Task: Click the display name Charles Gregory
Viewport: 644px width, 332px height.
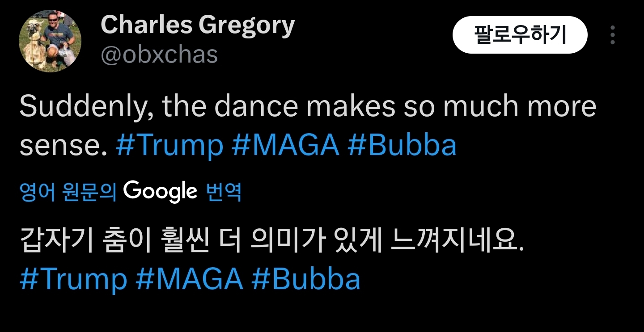Action: pos(198,25)
